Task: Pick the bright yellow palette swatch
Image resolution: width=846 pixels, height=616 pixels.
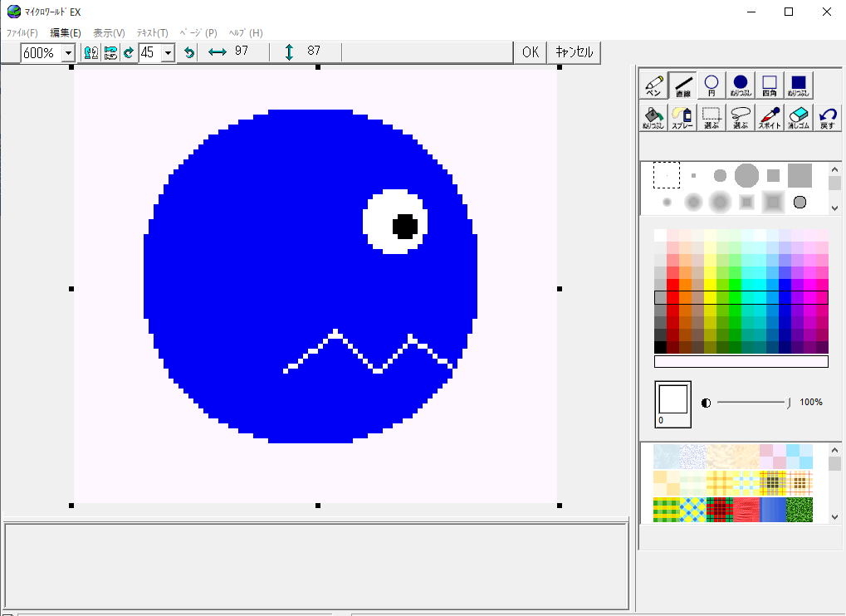Action: coord(710,286)
